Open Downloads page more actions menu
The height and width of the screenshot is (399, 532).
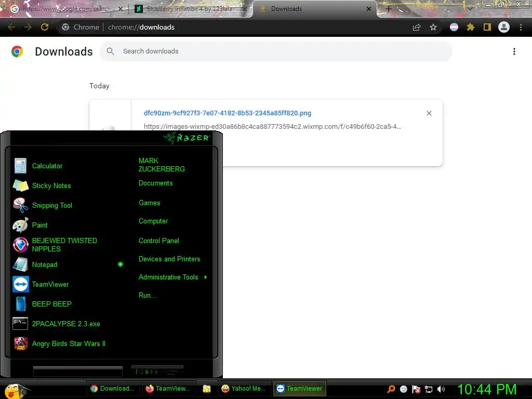pos(514,51)
